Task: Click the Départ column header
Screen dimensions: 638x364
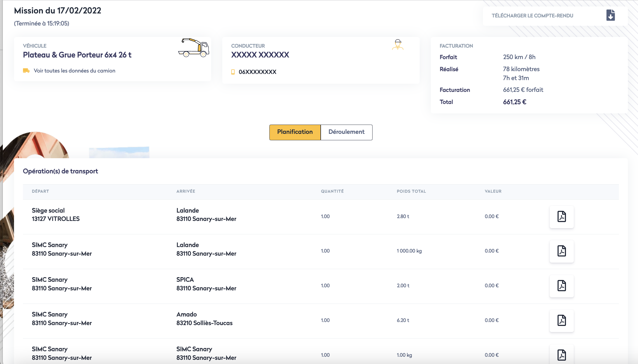Action: 40,191
